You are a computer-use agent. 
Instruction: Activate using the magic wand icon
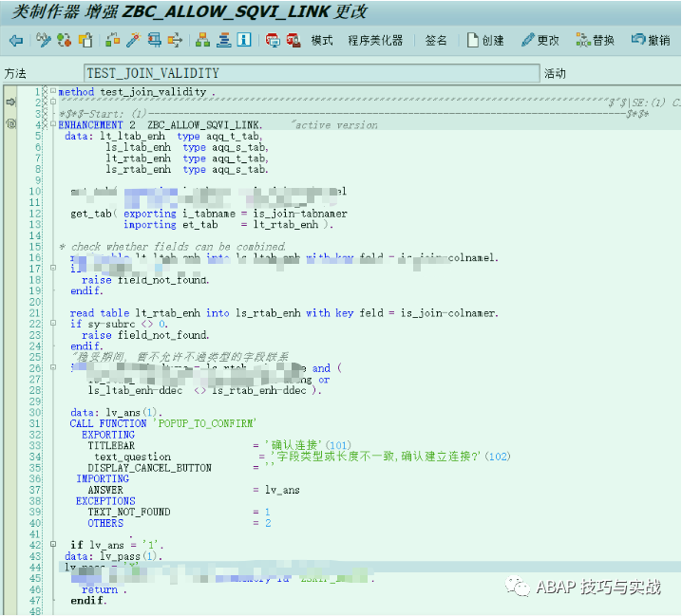(x=134, y=40)
